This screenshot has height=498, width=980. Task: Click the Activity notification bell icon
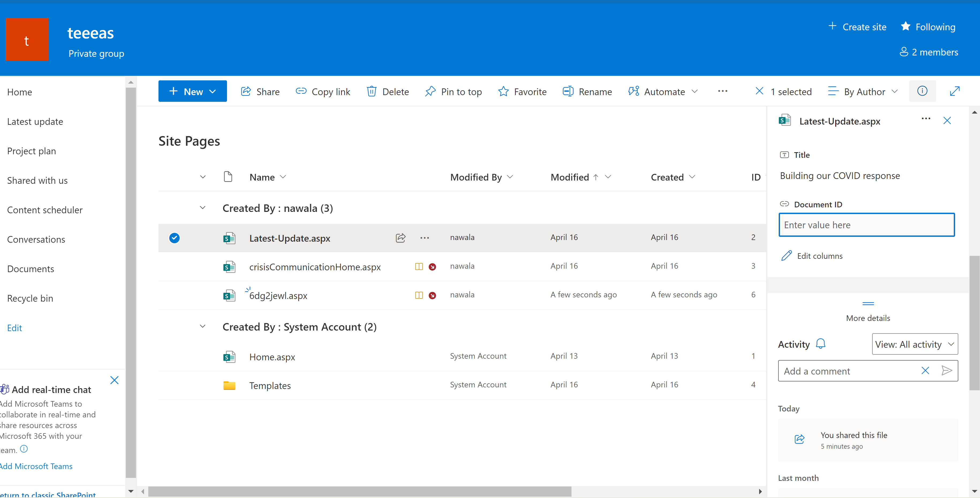pos(821,344)
